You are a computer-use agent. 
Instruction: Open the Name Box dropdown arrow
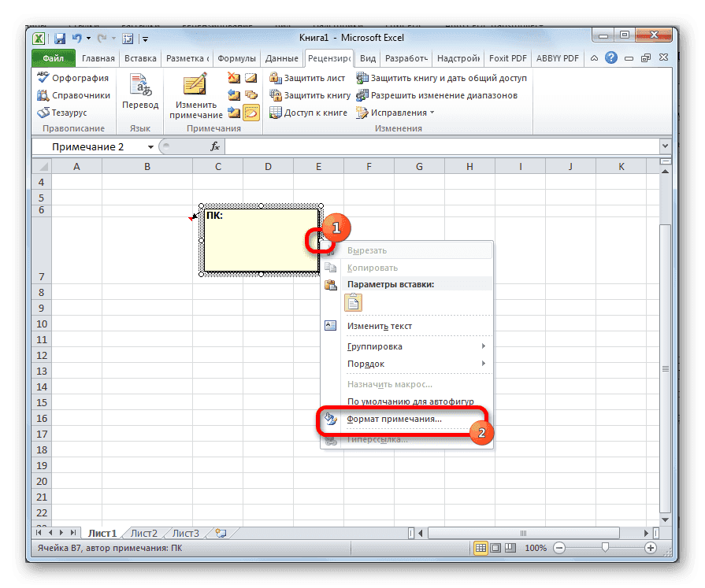pos(150,146)
